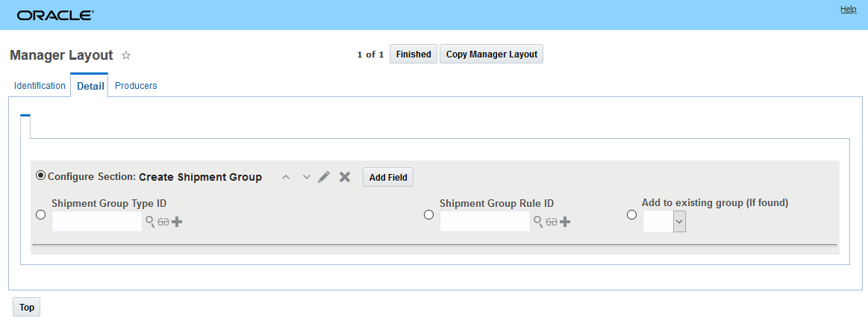Viewport: 868px width, 336px height.
Task: Delete the Create Shipment Group section
Action: (x=345, y=177)
